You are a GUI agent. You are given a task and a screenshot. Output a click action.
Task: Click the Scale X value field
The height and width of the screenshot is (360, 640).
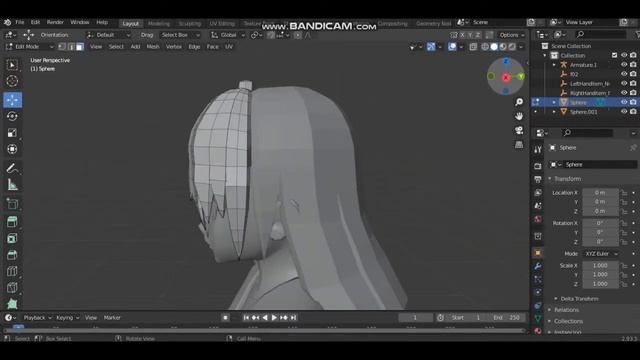click(600, 265)
